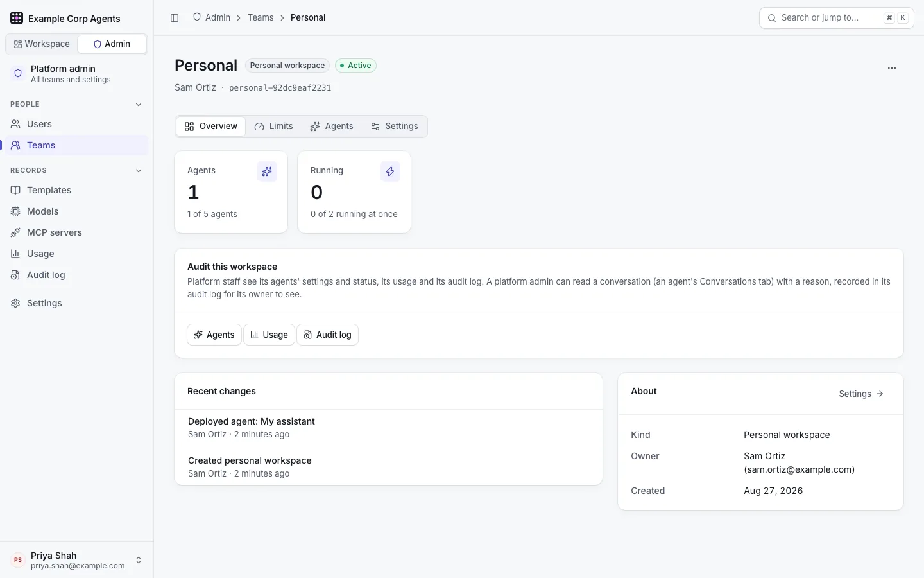The height and width of the screenshot is (578, 924).
Task: Click the MCP servers plug icon
Action: click(x=15, y=232)
